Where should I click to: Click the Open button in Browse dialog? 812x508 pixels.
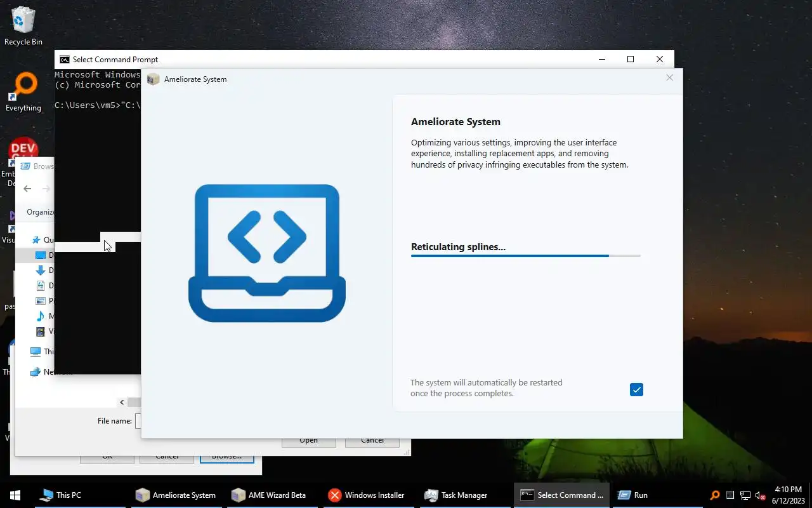(309, 441)
